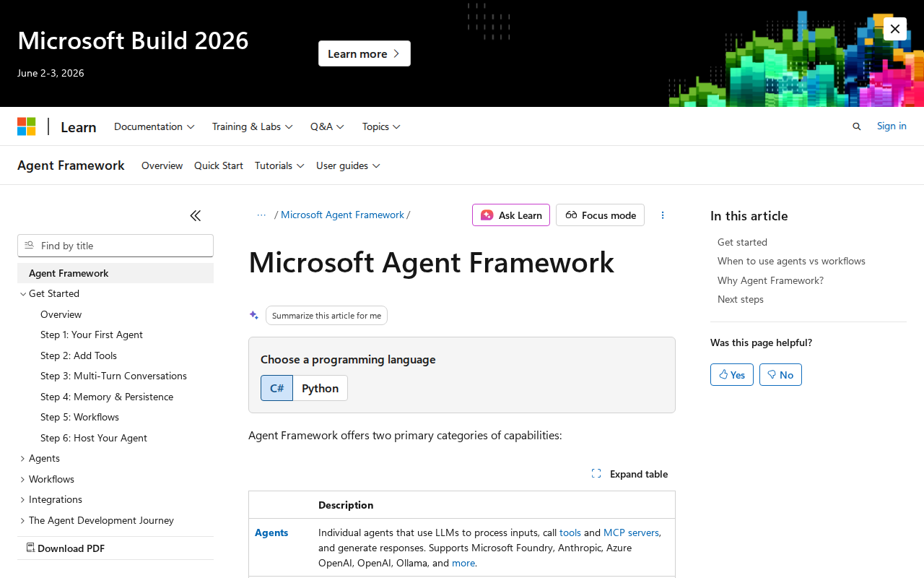Image resolution: width=924 pixels, height=578 pixels.
Task: Jump to Why Agent Framework? section
Action: [x=770, y=280]
